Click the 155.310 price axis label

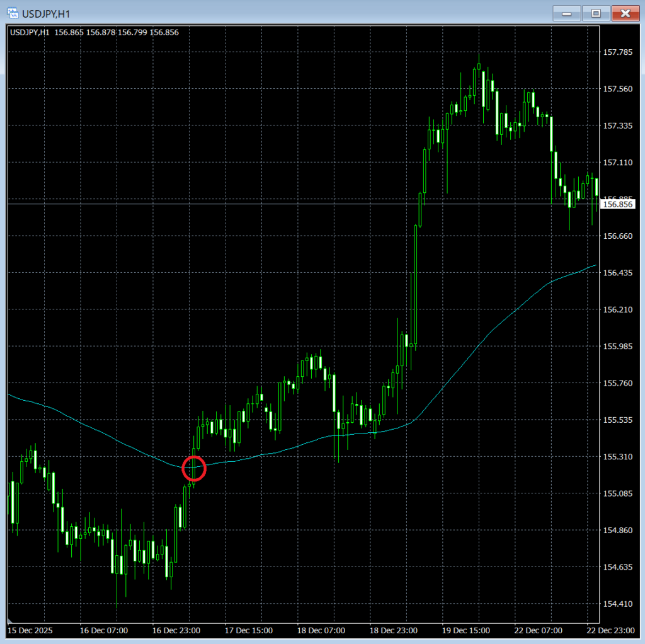[617, 457]
